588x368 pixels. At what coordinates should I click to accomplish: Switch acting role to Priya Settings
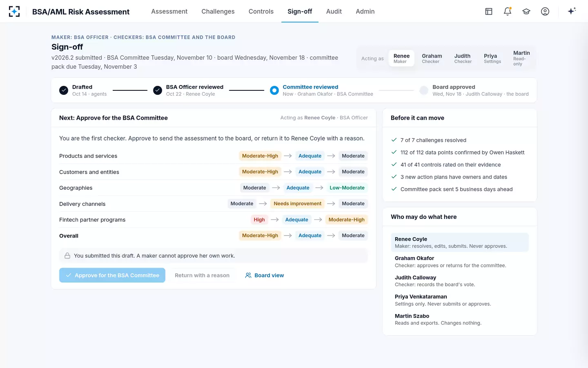[x=492, y=58]
